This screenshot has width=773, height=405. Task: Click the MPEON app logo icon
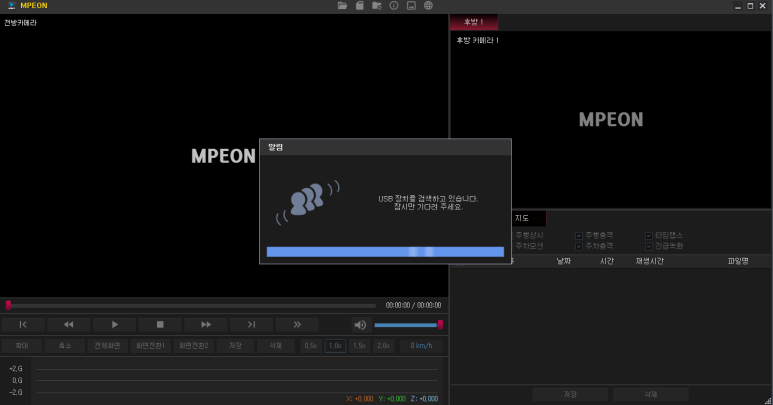coord(11,5)
